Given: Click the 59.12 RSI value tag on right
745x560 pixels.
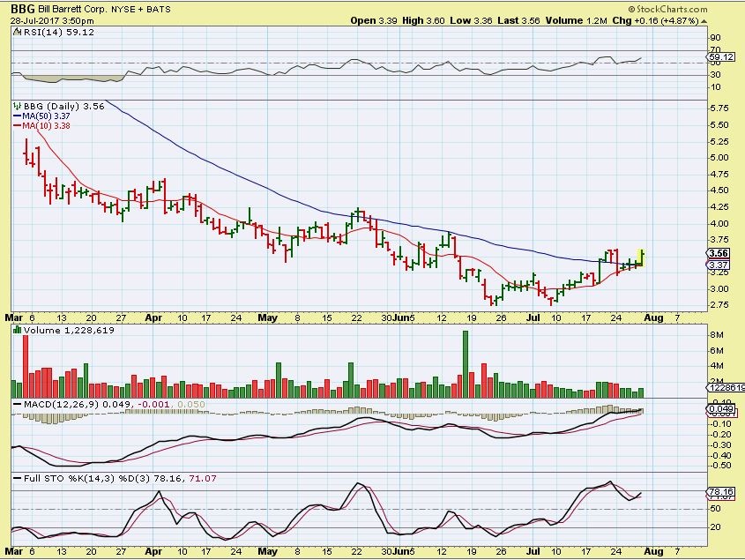Looking at the screenshot, I should click(717, 57).
